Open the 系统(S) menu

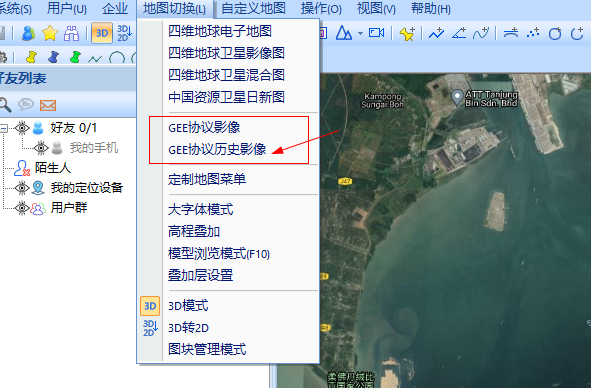[x=15, y=8]
